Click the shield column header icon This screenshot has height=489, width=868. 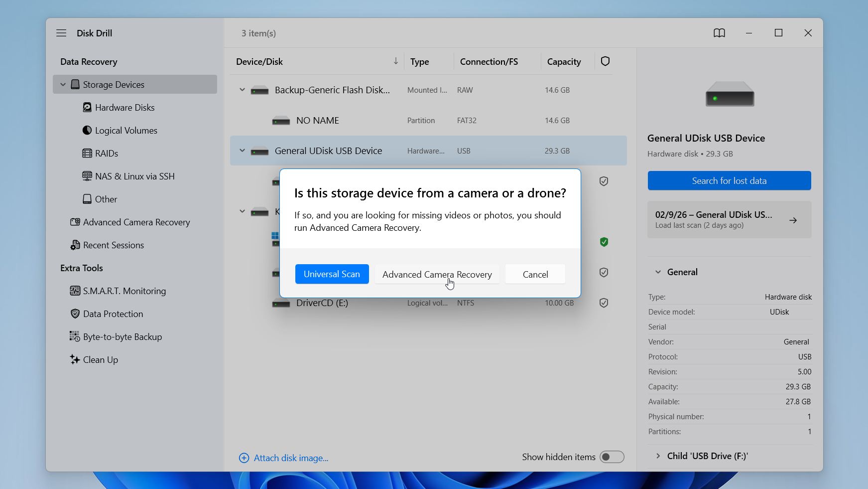click(605, 61)
